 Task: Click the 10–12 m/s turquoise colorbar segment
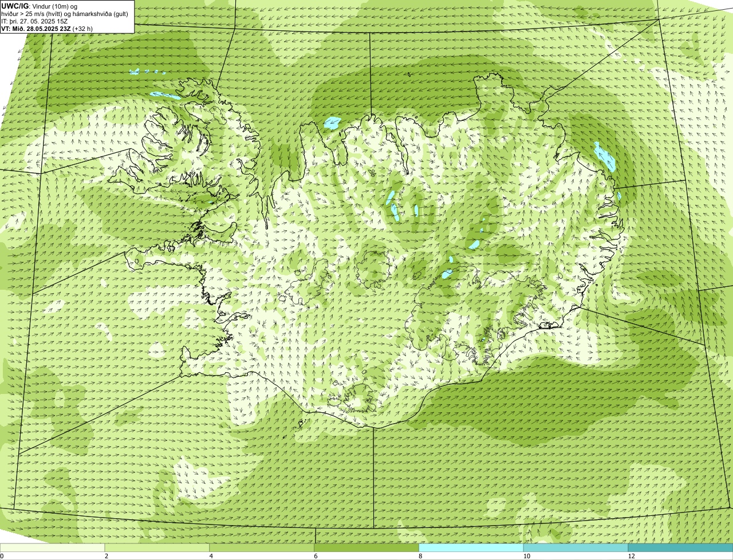click(x=576, y=547)
